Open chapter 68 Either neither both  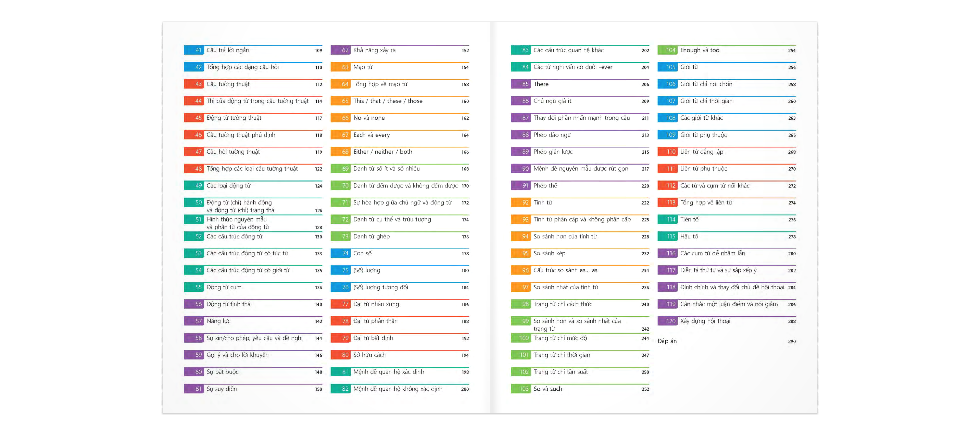(382, 151)
